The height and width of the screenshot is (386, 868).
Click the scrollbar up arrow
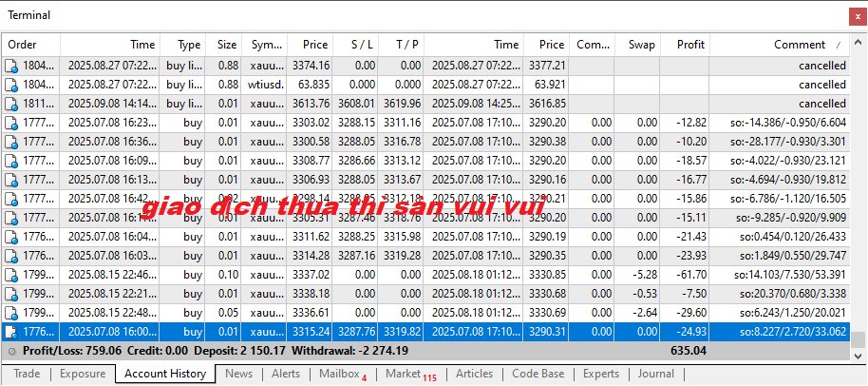pyautogui.click(x=859, y=41)
